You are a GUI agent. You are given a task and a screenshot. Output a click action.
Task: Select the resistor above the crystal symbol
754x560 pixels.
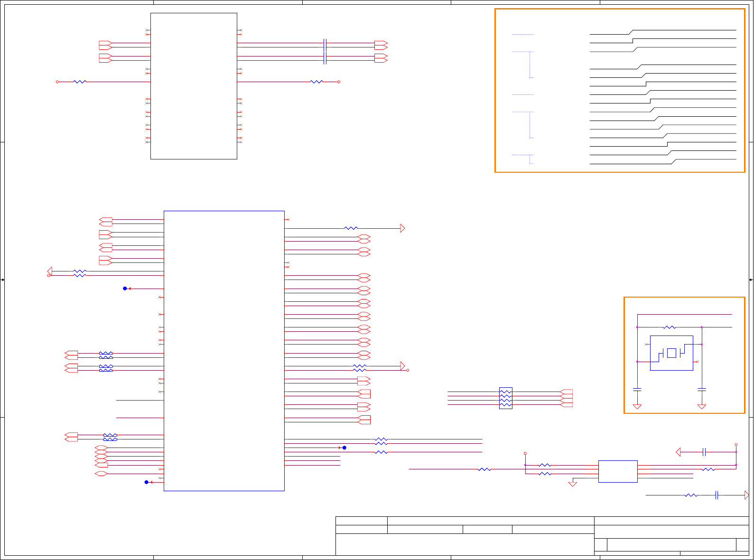pyautogui.click(x=670, y=327)
